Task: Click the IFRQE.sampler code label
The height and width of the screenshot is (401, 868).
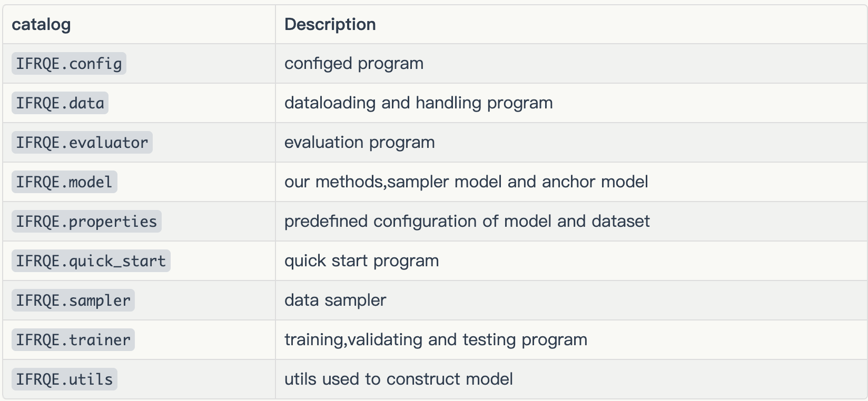Action: (73, 300)
